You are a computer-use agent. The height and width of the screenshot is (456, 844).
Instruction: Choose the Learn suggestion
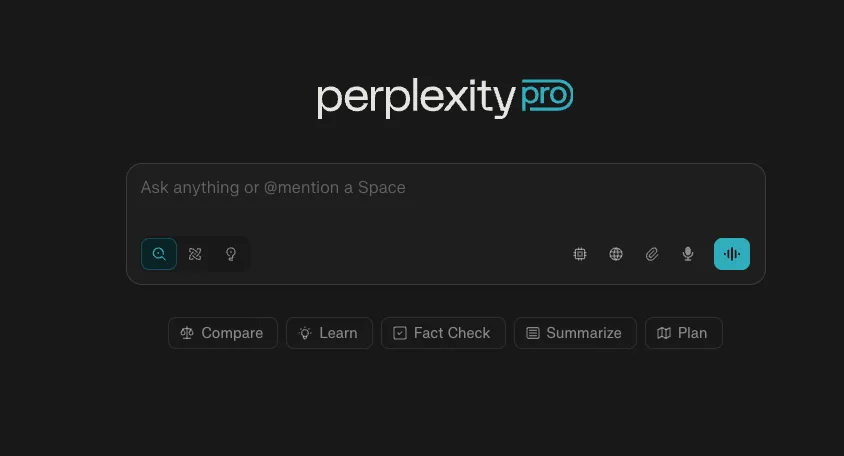tap(329, 333)
